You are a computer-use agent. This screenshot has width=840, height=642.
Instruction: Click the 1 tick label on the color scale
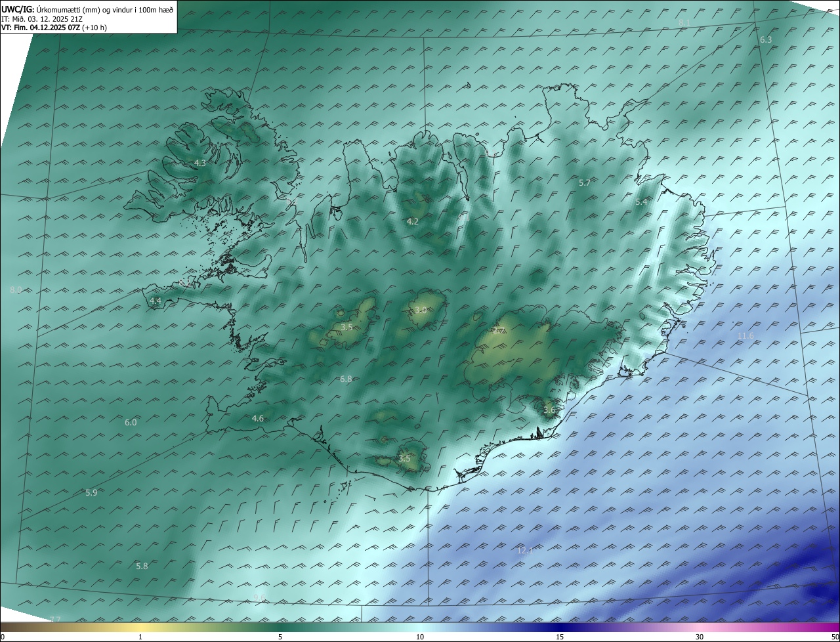140,637
